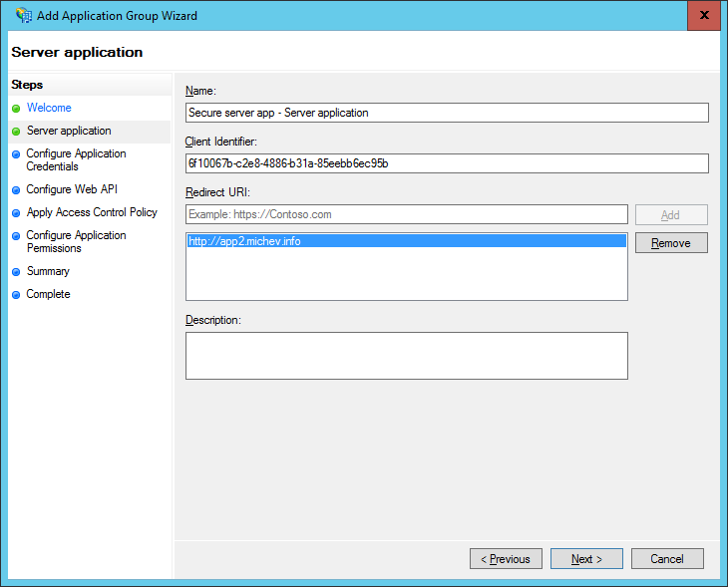Click blue bullet next to Apply Access Control Policy
Screen dimensions: 728x587
point(16,213)
